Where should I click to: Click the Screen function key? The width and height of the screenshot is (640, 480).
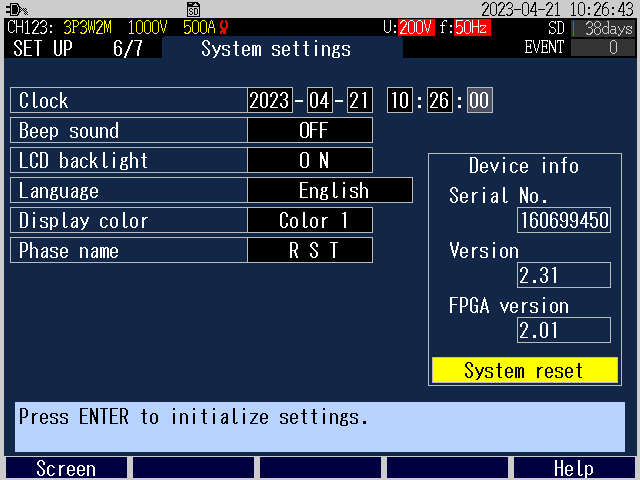[x=66, y=468]
